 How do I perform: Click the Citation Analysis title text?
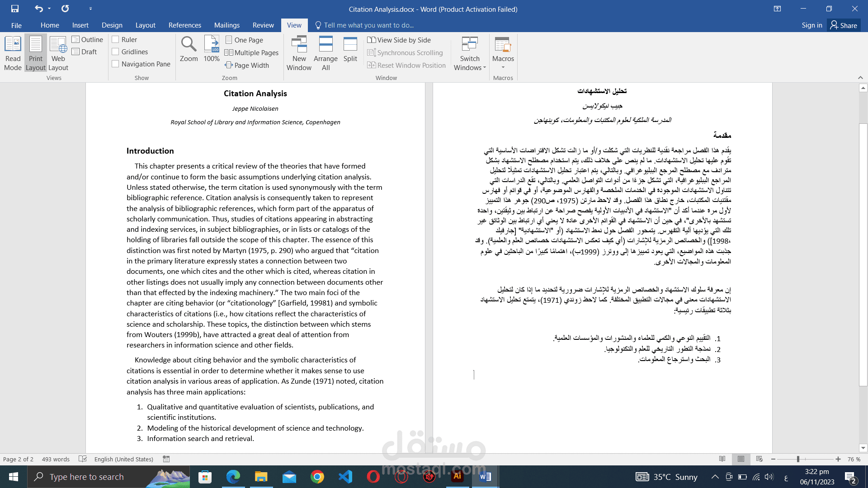point(255,94)
